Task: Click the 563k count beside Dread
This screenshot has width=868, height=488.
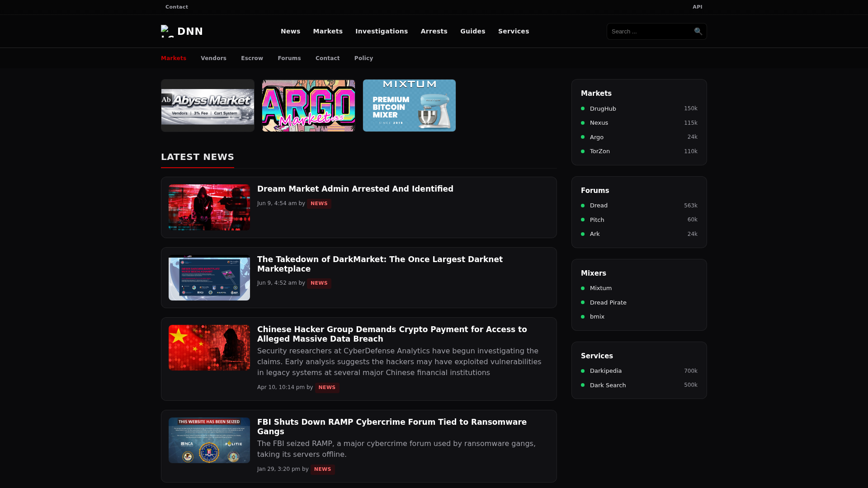Action: (690, 206)
